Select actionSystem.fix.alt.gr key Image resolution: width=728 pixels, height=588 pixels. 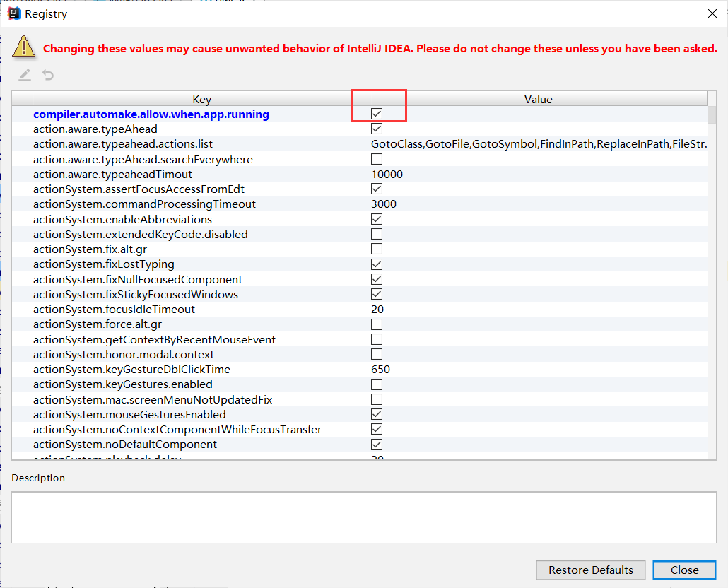click(90, 249)
